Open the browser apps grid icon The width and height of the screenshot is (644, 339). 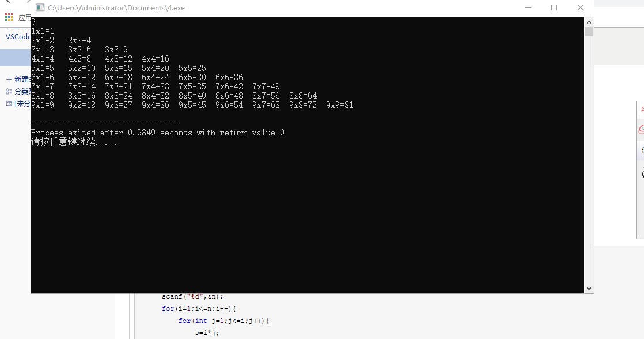click(9, 17)
